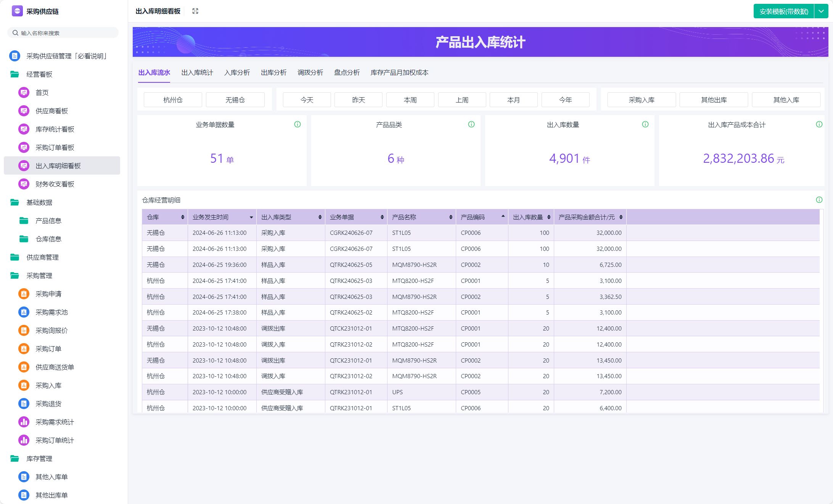Screen dimensions: 833x504
Task: Click the search magnifier icon in the sidebar
Action: click(15, 33)
